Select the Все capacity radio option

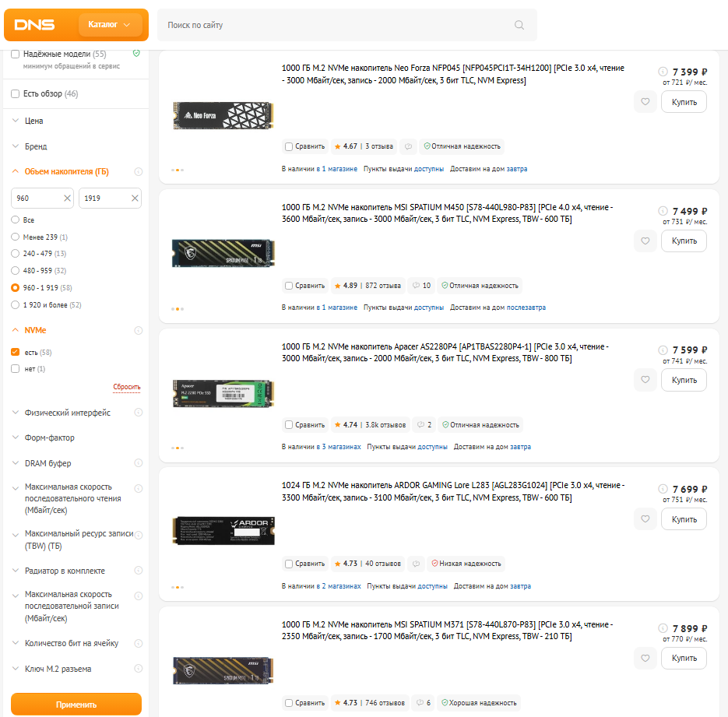coord(16,220)
